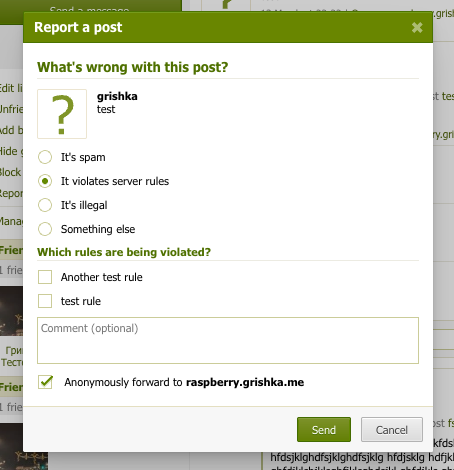Click the Another test rule label

(102, 277)
